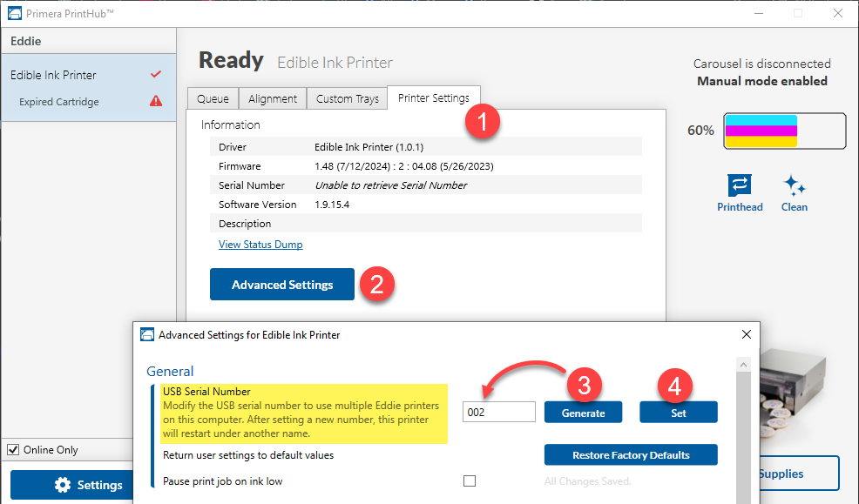
Task: Click 'Unable to retrieve Serial Number' text
Action: (390, 185)
